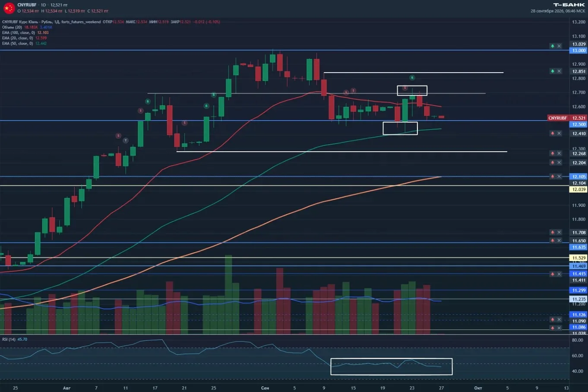Open the green bell alert at 12.851

[553, 71]
